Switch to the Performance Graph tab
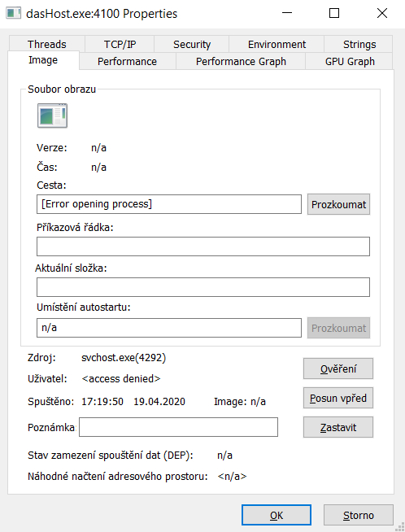This screenshot has width=405, height=532. coord(241,61)
